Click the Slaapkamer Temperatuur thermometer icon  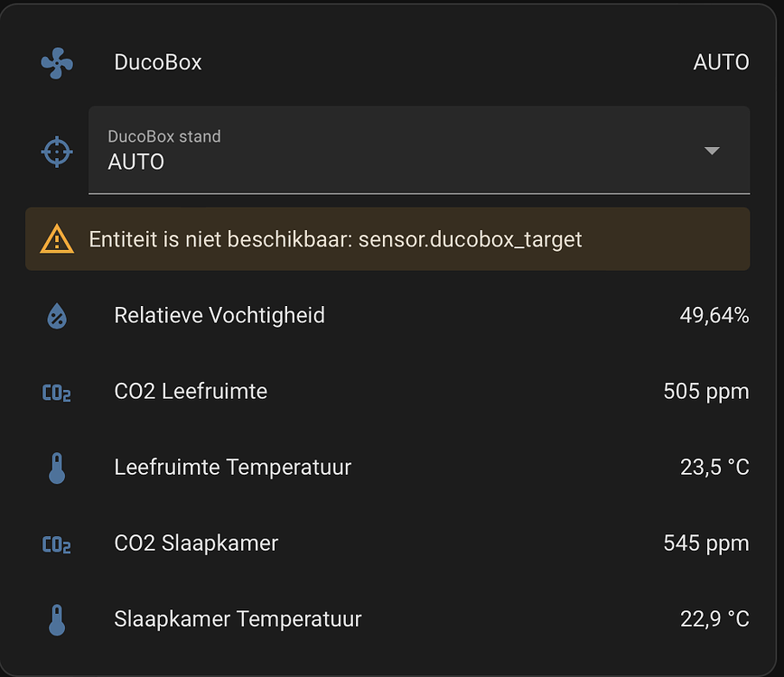coord(57,619)
